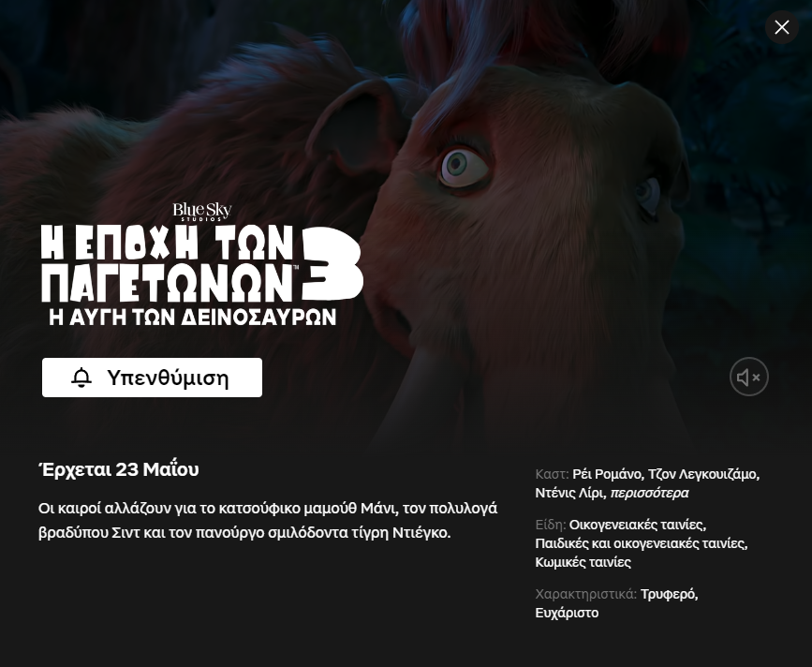The width and height of the screenshot is (812, 667).
Task: Select the Τρυφερό characteristic tag
Action: coord(668,595)
